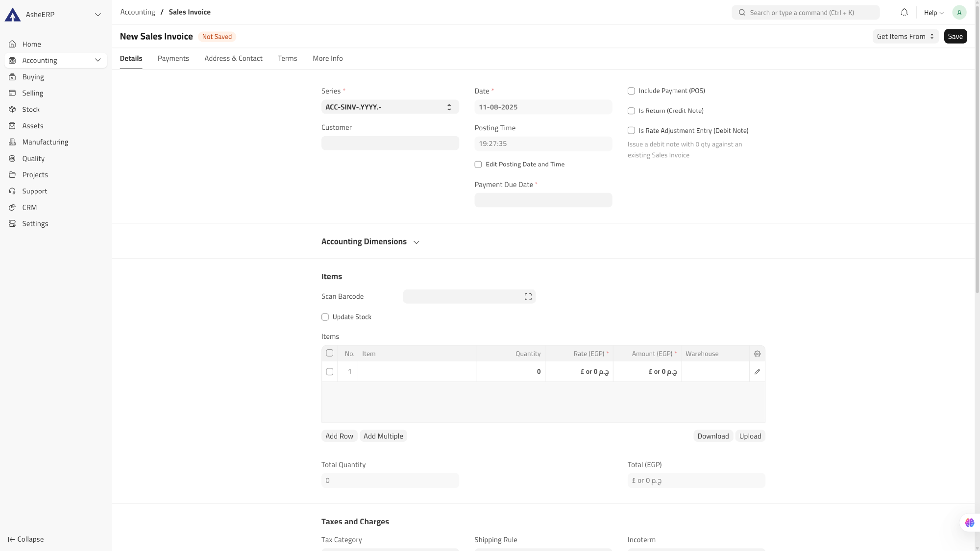Viewport: 980px width, 551px height.
Task: Click the Add Row button
Action: [x=339, y=436]
